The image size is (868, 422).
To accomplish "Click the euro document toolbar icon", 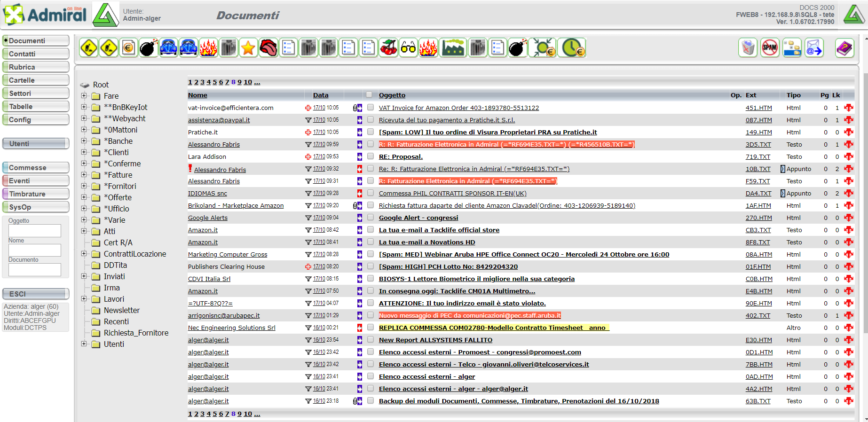I will tap(128, 47).
